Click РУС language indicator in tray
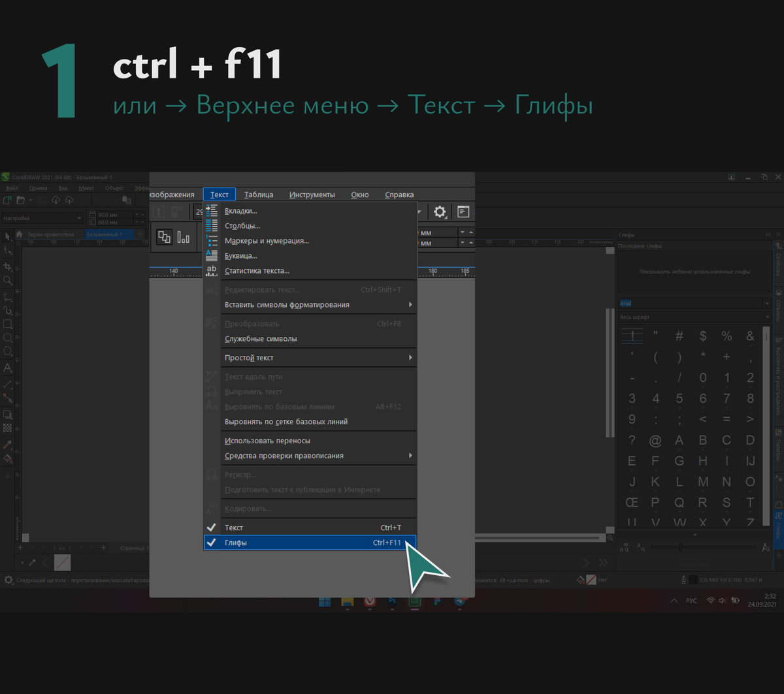The width and height of the screenshot is (784, 694). (x=691, y=601)
